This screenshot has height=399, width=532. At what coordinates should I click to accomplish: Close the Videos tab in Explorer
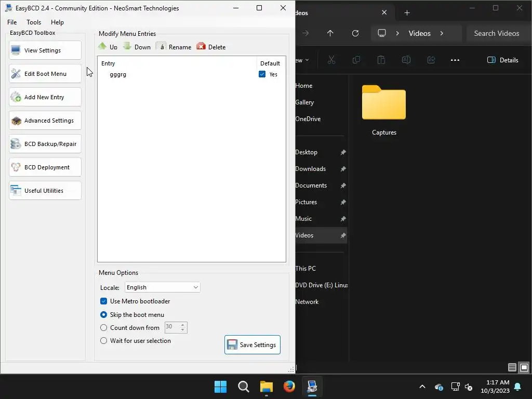384,12
